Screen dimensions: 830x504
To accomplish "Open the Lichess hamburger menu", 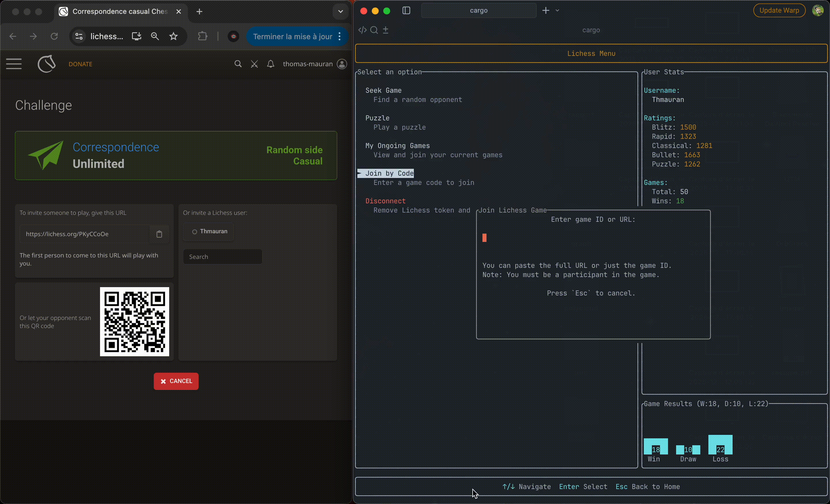I will (14, 64).
